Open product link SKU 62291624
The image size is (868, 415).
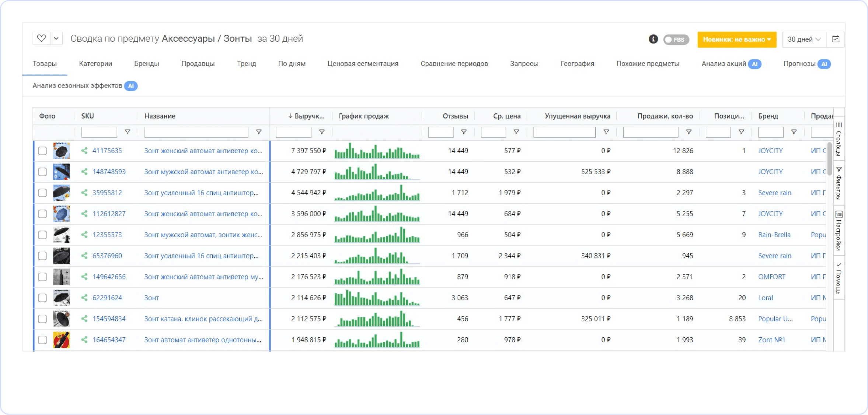tap(107, 298)
